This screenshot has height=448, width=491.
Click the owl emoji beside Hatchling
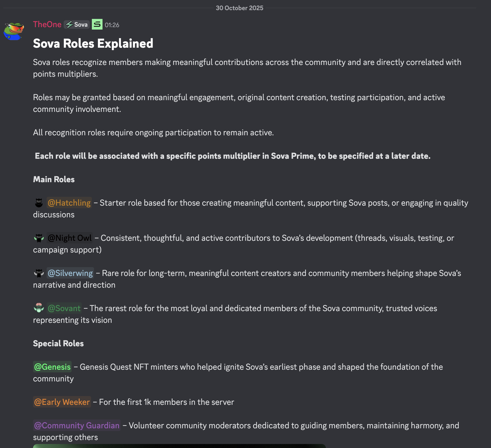[39, 203]
